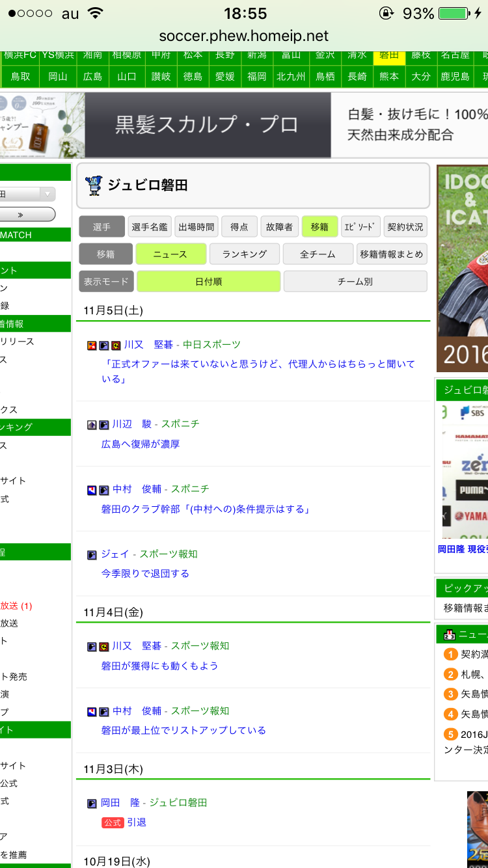Click the team flag icon beside 中村 俊輔 スポニチ

point(92,490)
